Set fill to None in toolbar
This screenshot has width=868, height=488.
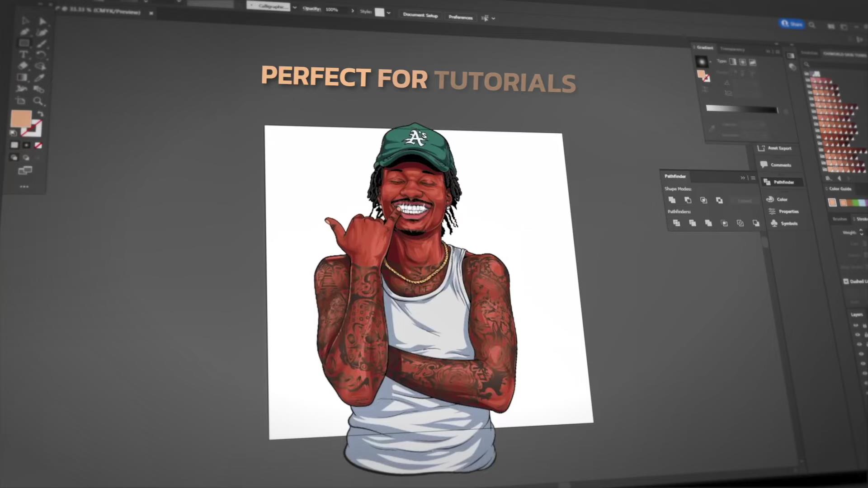click(38, 145)
